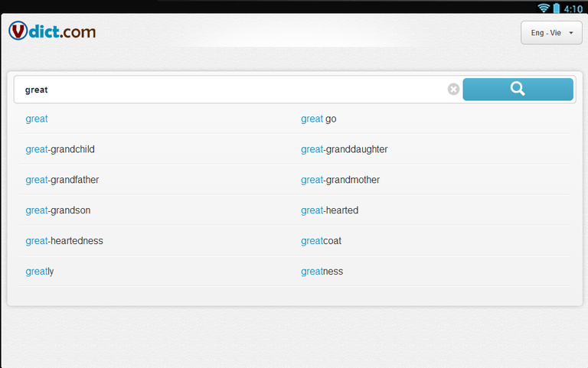Open the "great-granddaughter" entry
Screen dimensions: 588x368
345,149
